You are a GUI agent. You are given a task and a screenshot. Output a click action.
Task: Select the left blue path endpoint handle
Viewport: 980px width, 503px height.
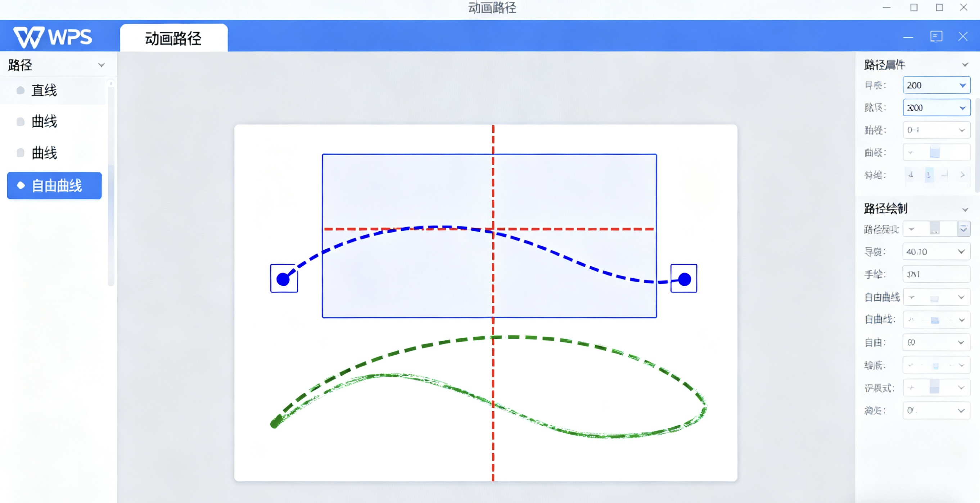click(x=284, y=279)
